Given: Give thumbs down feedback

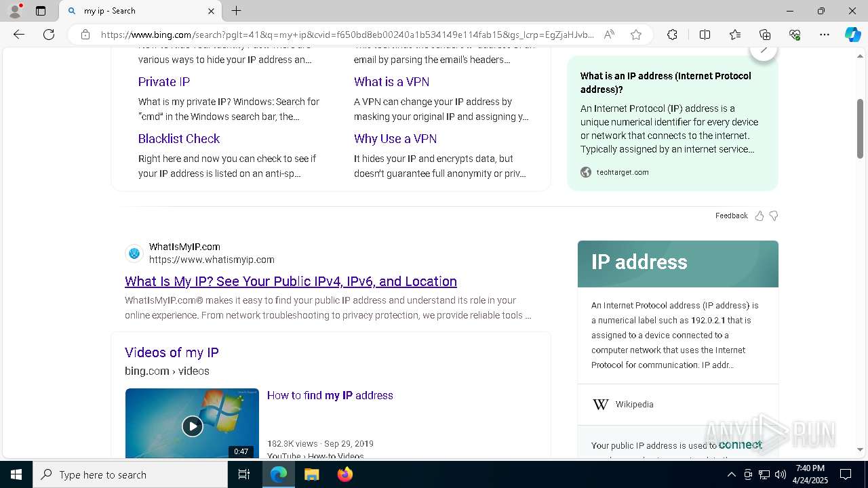Looking at the screenshot, I should [774, 216].
